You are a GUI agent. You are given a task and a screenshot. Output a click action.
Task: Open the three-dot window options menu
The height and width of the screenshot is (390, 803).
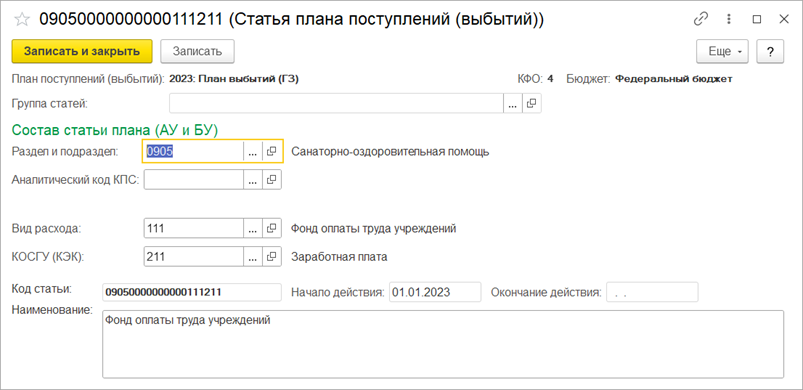(x=728, y=19)
